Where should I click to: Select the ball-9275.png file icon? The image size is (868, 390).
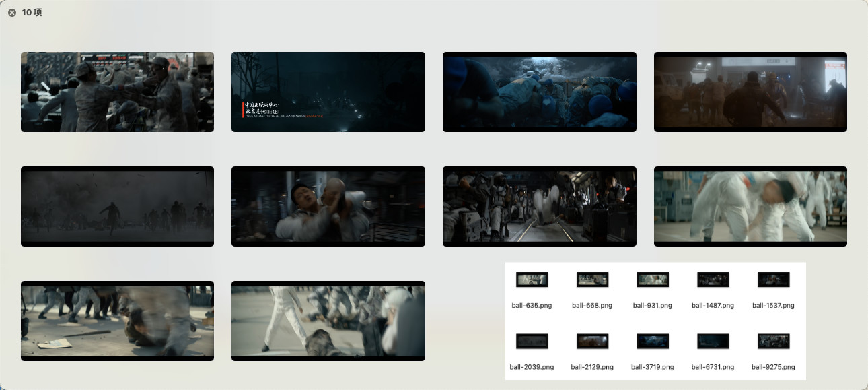[774, 341]
